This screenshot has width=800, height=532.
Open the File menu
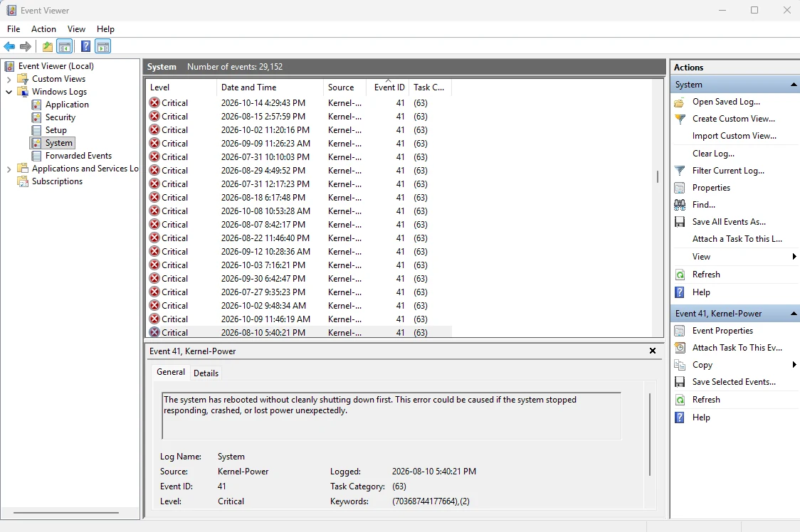coord(14,29)
